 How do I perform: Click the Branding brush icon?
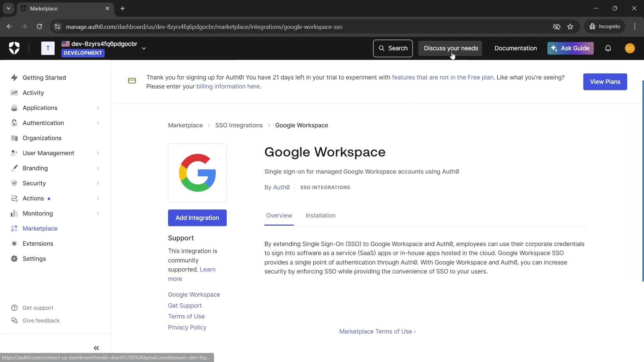(x=14, y=168)
